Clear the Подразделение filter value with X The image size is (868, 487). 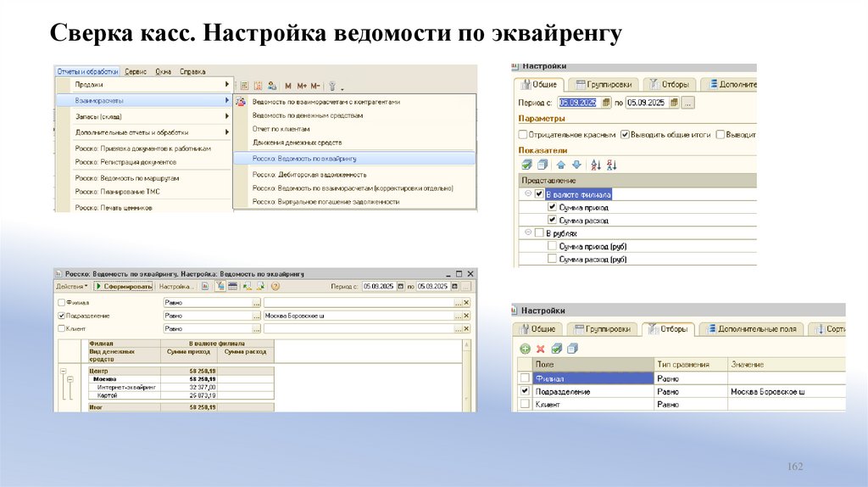click(x=467, y=316)
